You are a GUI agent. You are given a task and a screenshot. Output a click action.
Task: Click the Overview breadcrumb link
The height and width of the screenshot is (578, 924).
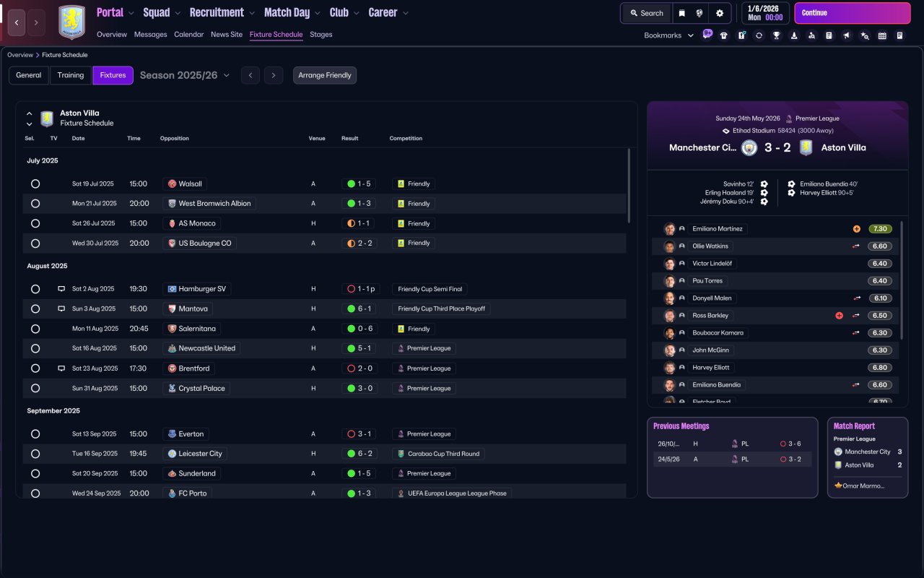(x=20, y=55)
